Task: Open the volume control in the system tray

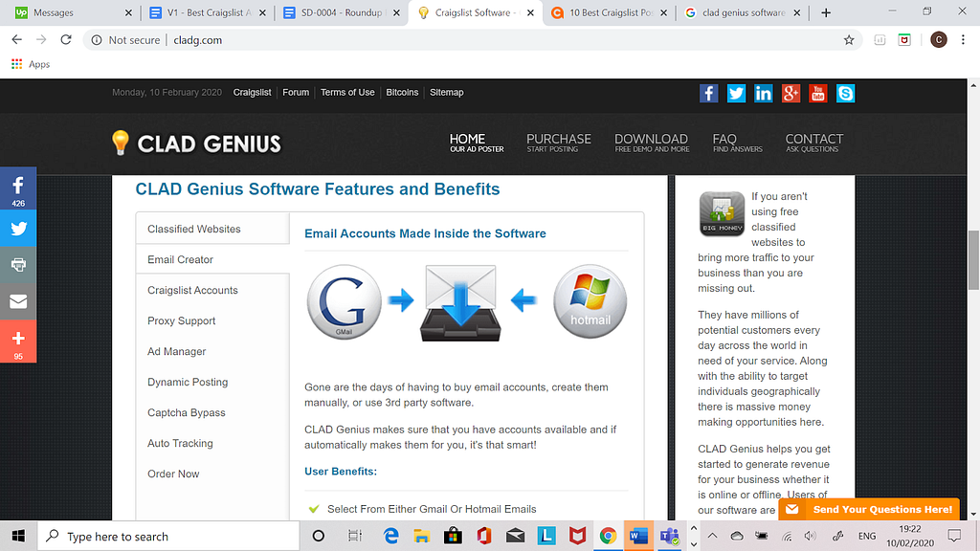Action: (x=811, y=536)
